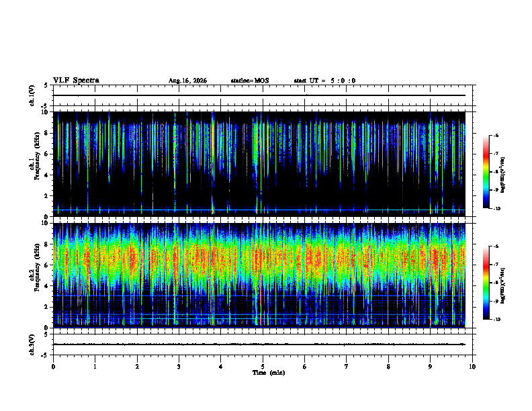Click time axis tick label "1"
The width and height of the screenshot is (532, 411).
(95, 367)
